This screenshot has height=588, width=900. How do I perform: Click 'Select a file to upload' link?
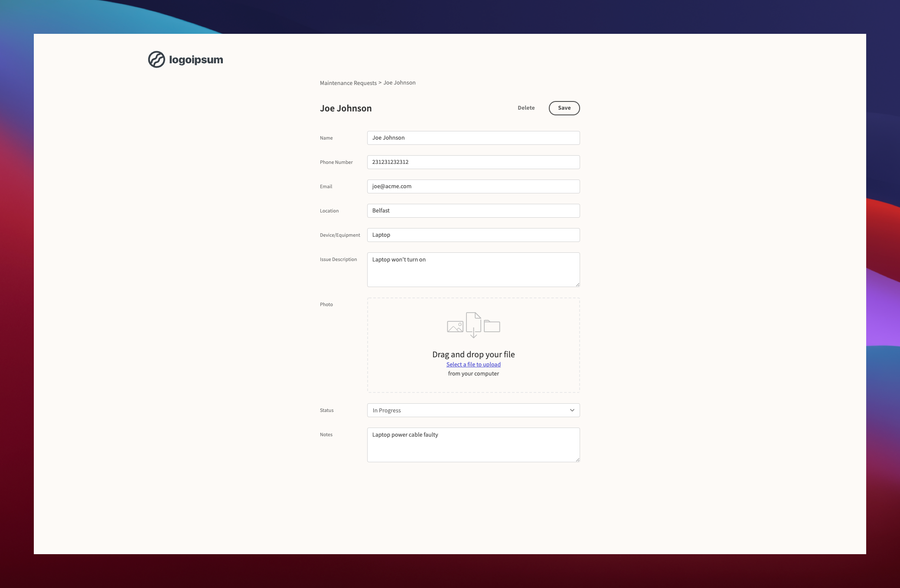click(473, 364)
